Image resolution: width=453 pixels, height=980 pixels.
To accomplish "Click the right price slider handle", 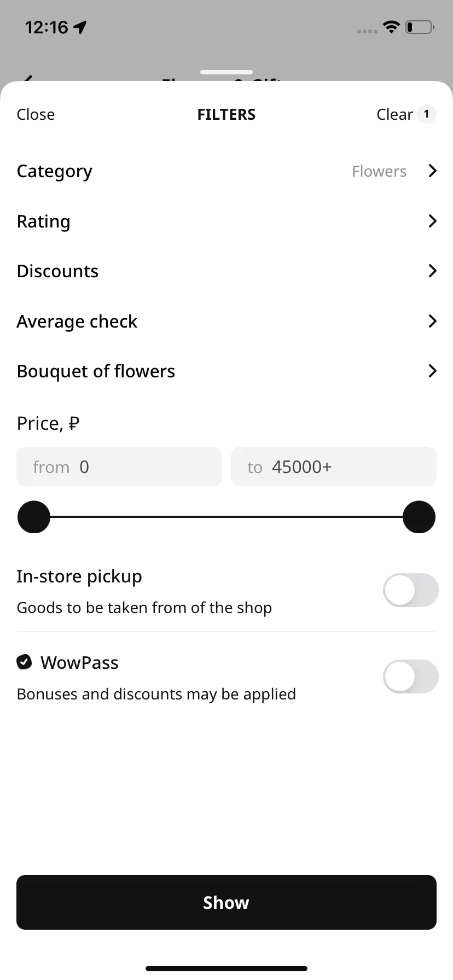I will 419,517.
